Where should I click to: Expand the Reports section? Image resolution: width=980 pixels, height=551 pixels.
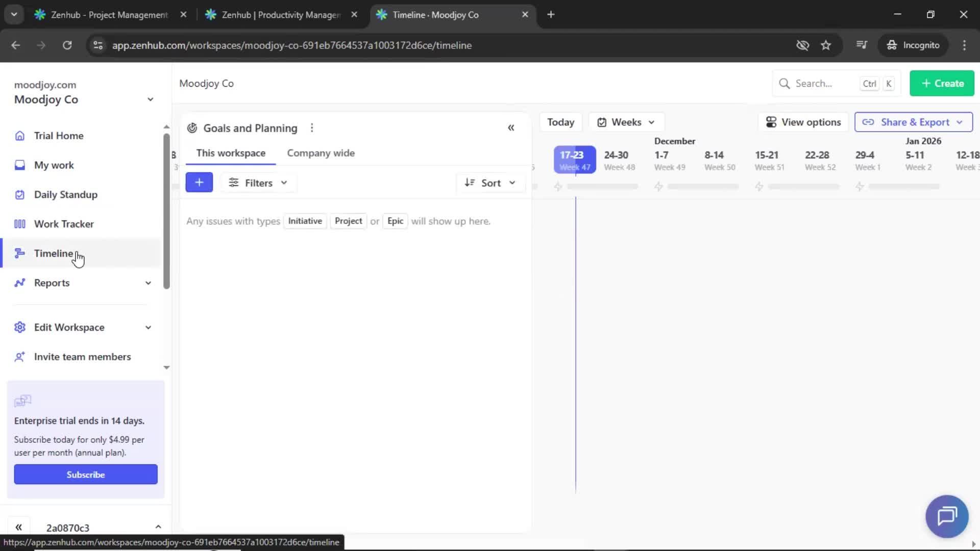click(x=148, y=283)
